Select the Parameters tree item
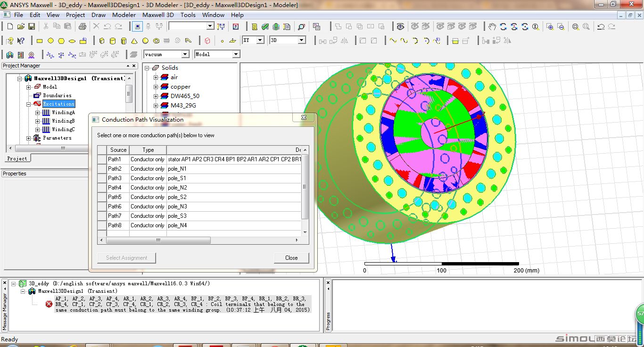Viewport: 644px width, 347px height. [x=57, y=138]
